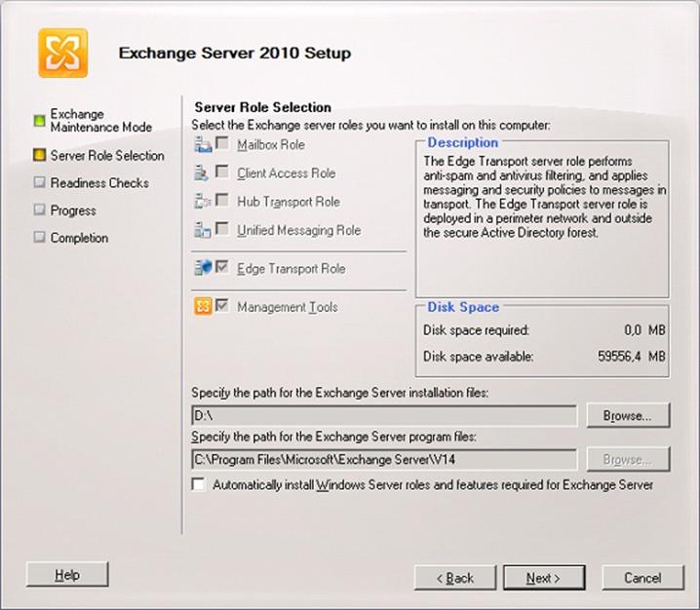
Task: Cancel the Exchange setup
Action: (x=642, y=578)
